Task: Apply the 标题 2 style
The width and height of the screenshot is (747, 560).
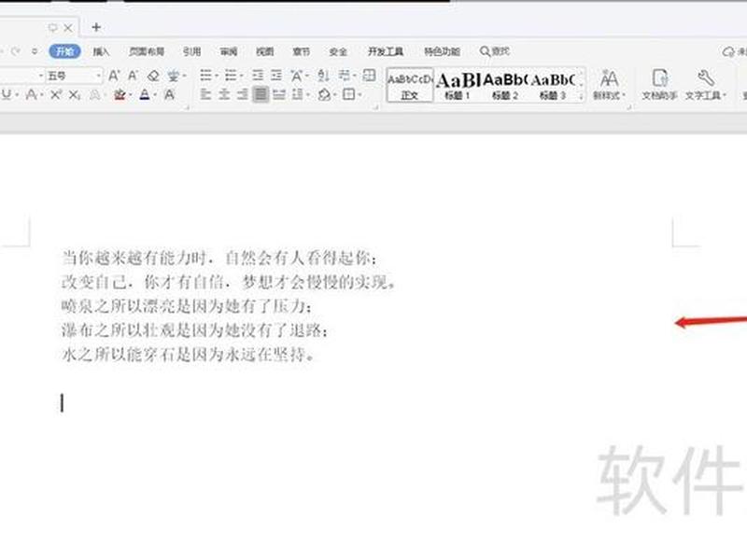Action: (x=504, y=86)
